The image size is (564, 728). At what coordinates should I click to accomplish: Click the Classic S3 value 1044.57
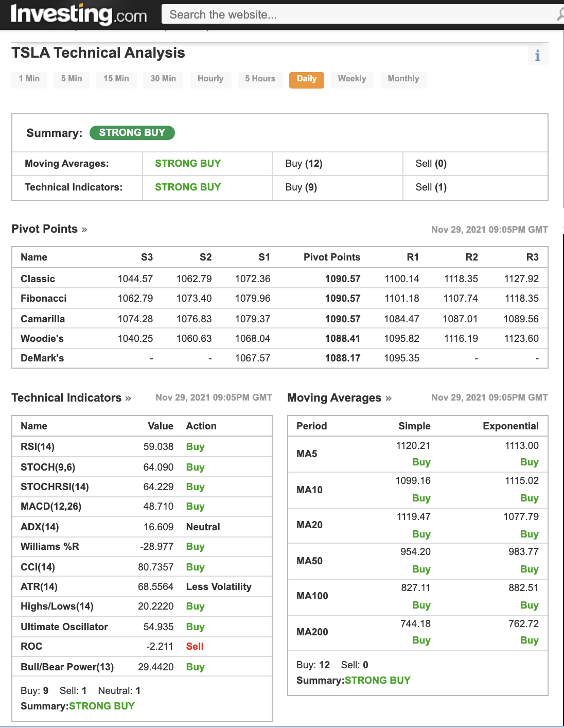(135, 279)
